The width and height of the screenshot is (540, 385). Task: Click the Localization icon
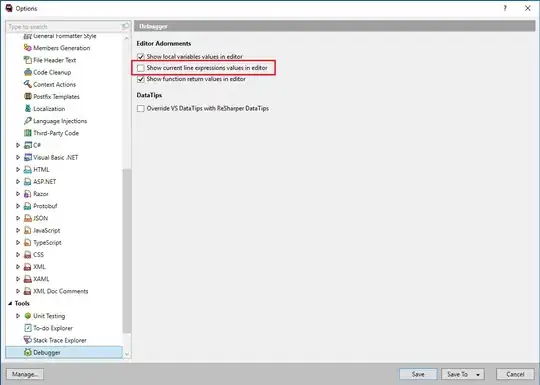pos(28,108)
